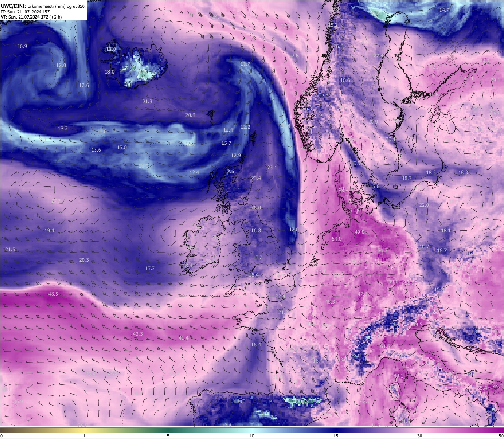Click the 30 tick on the color scale

pos(420,436)
